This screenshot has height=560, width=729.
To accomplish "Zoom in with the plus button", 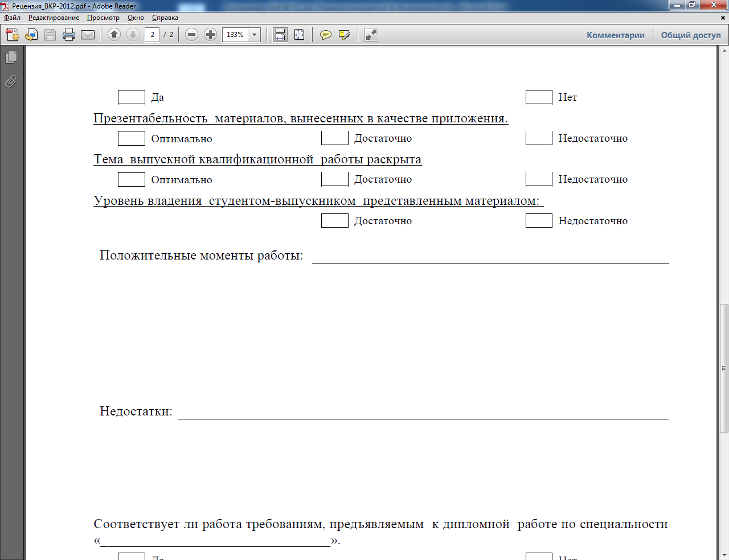I will pyautogui.click(x=211, y=35).
